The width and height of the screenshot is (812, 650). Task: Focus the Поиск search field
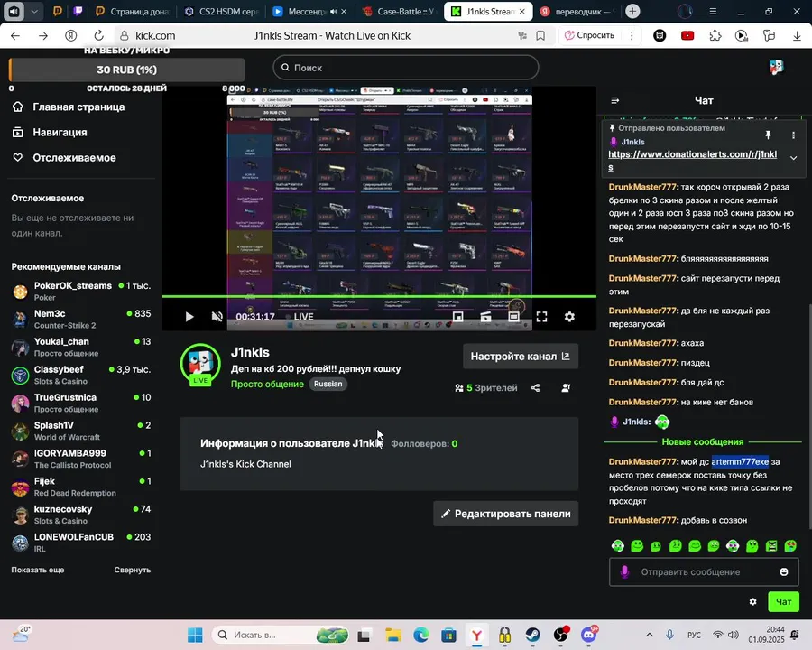(406, 68)
